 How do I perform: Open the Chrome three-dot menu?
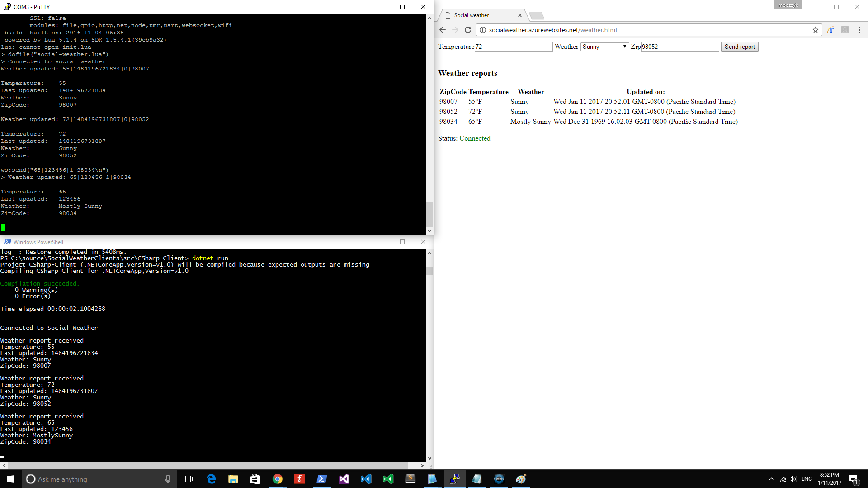tap(859, 30)
